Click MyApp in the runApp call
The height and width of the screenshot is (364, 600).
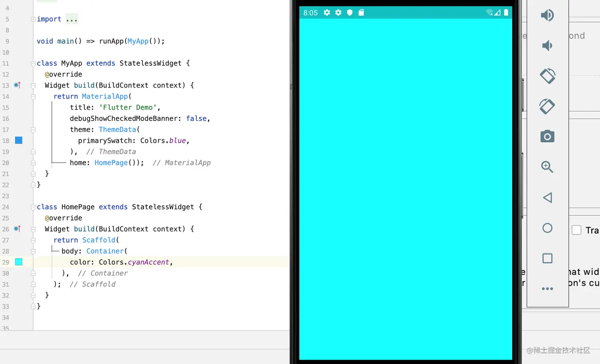point(138,41)
